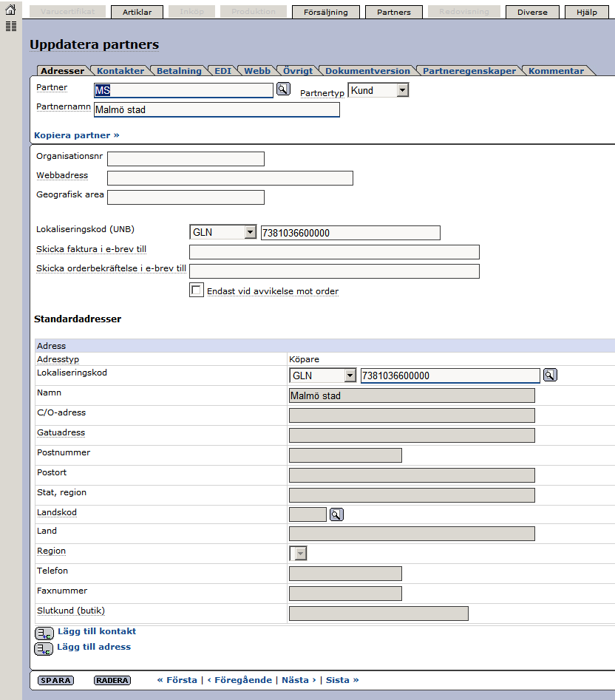Click the Kopiera partner link
Viewport: 615px width, 700px height.
77,135
